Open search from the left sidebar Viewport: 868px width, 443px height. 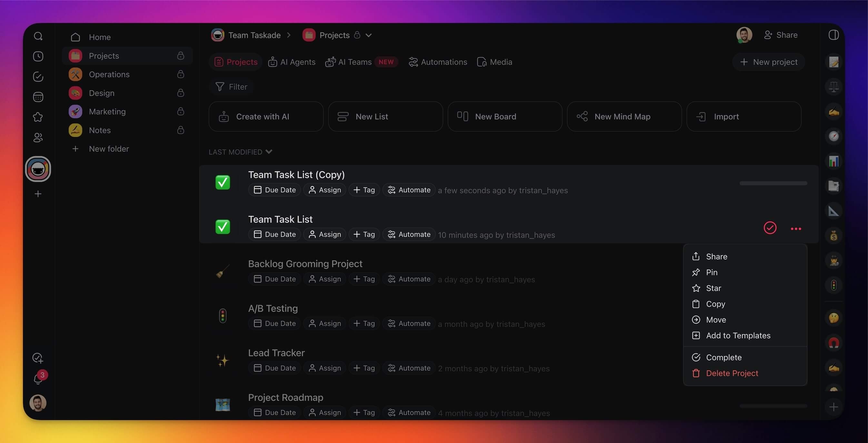pyautogui.click(x=38, y=36)
